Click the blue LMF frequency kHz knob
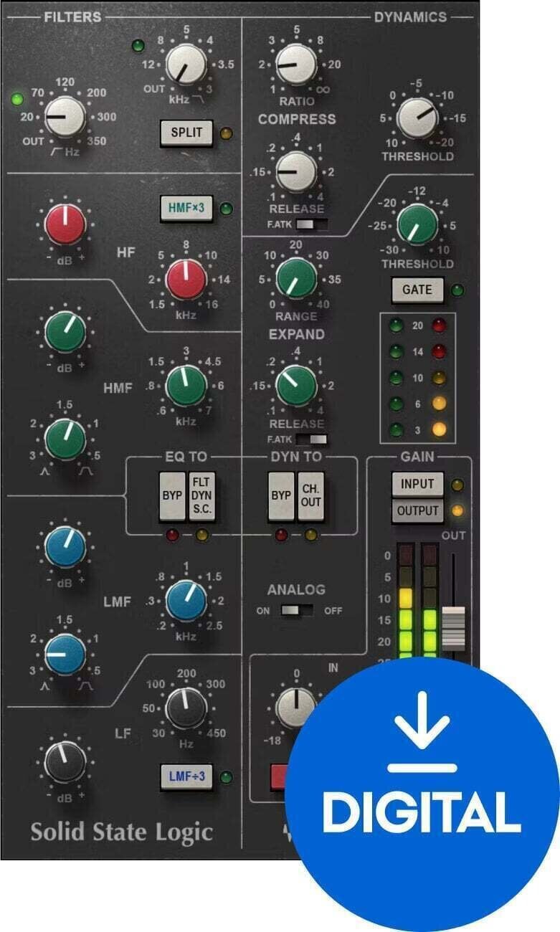This screenshot has height=932, width=560. 186,600
